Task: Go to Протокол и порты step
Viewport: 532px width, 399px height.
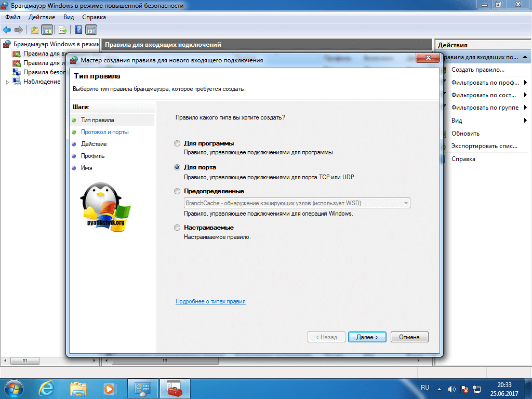Action: (104, 132)
